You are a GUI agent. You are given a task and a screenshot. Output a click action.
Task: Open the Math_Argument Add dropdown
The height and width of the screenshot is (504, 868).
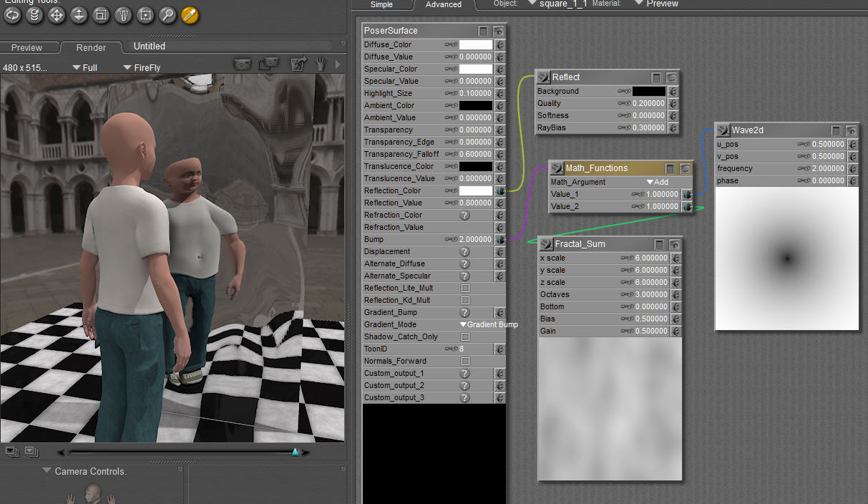tap(657, 182)
